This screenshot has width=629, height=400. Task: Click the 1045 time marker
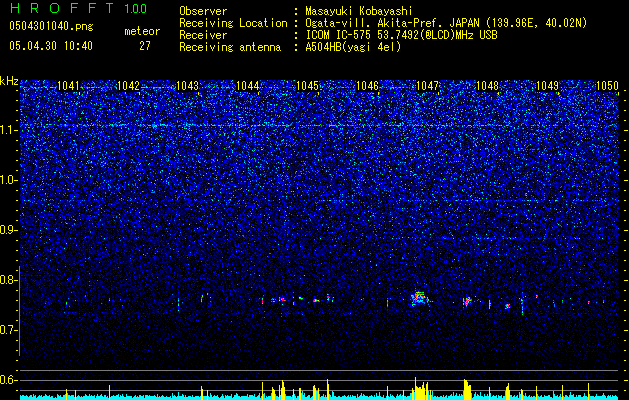click(307, 86)
